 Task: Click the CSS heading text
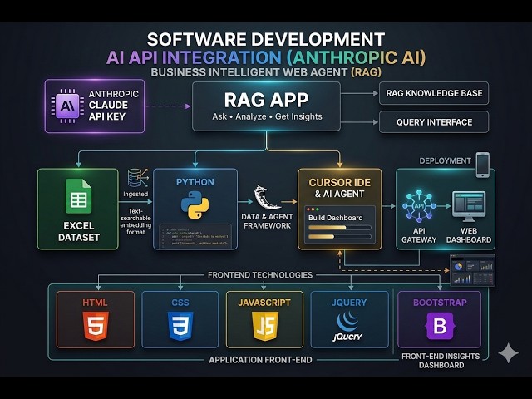(180, 303)
